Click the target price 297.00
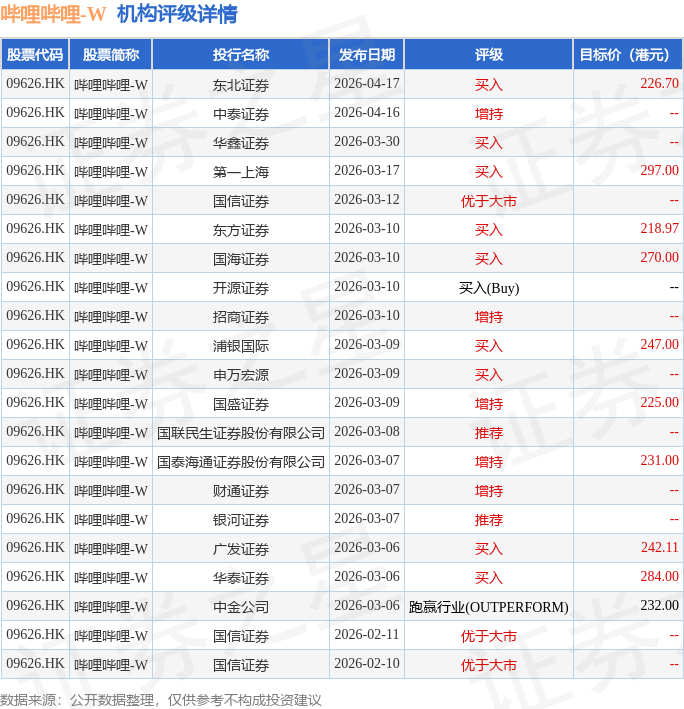Image resolution: width=684 pixels, height=709 pixels. click(659, 170)
